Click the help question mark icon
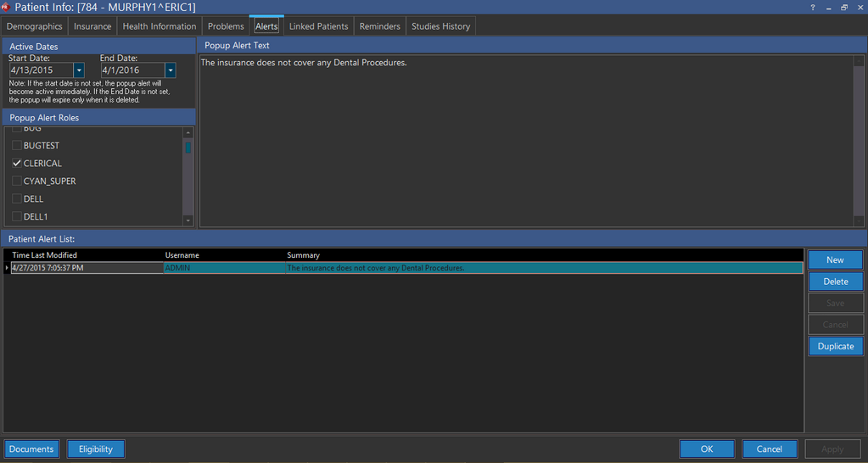The height and width of the screenshot is (463, 868). click(x=813, y=7)
